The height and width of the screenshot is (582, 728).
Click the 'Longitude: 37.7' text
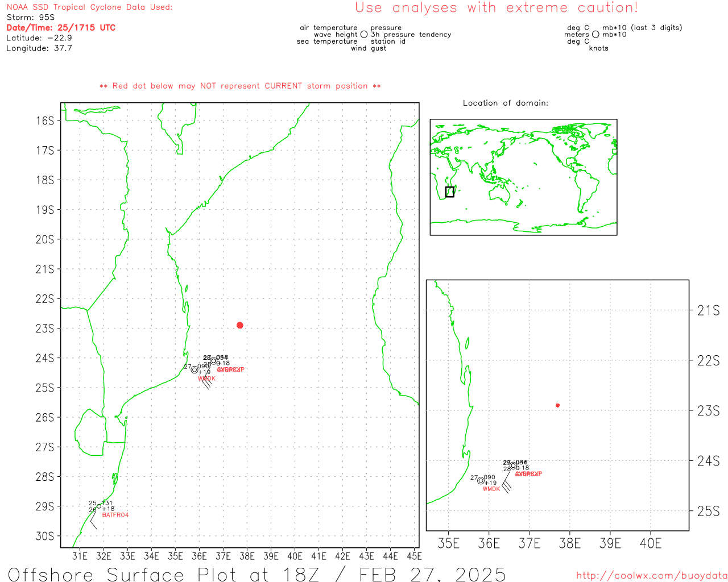[x=39, y=48]
